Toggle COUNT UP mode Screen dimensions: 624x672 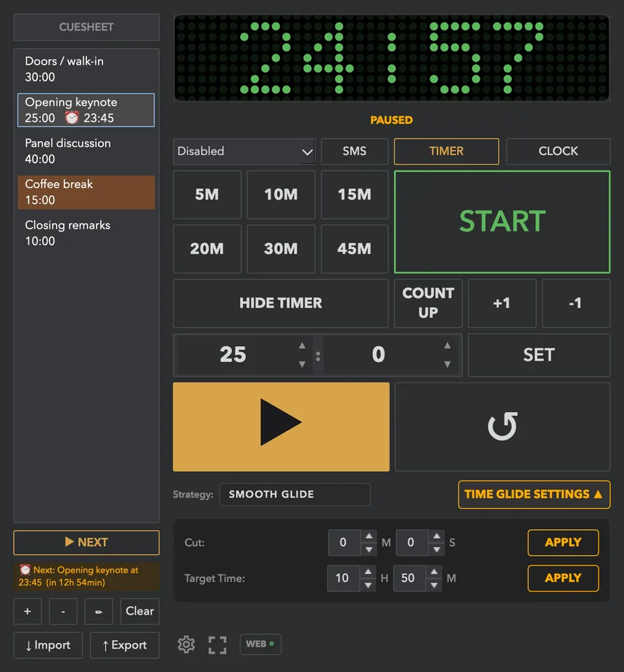click(428, 303)
